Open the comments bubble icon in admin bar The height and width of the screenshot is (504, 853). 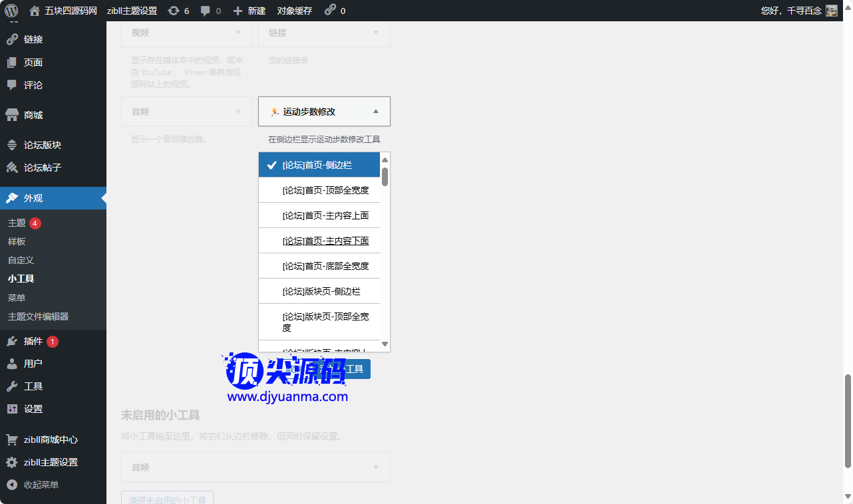pyautogui.click(x=206, y=11)
